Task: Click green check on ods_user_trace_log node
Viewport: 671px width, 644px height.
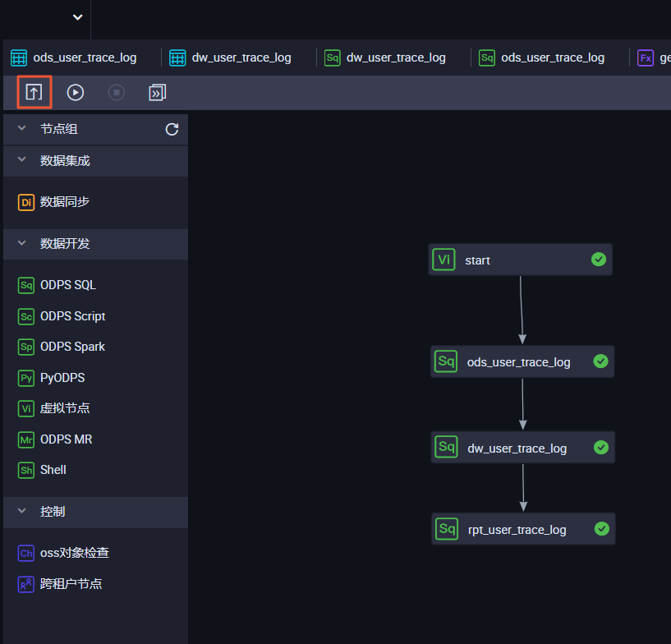Action: pyautogui.click(x=601, y=361)
